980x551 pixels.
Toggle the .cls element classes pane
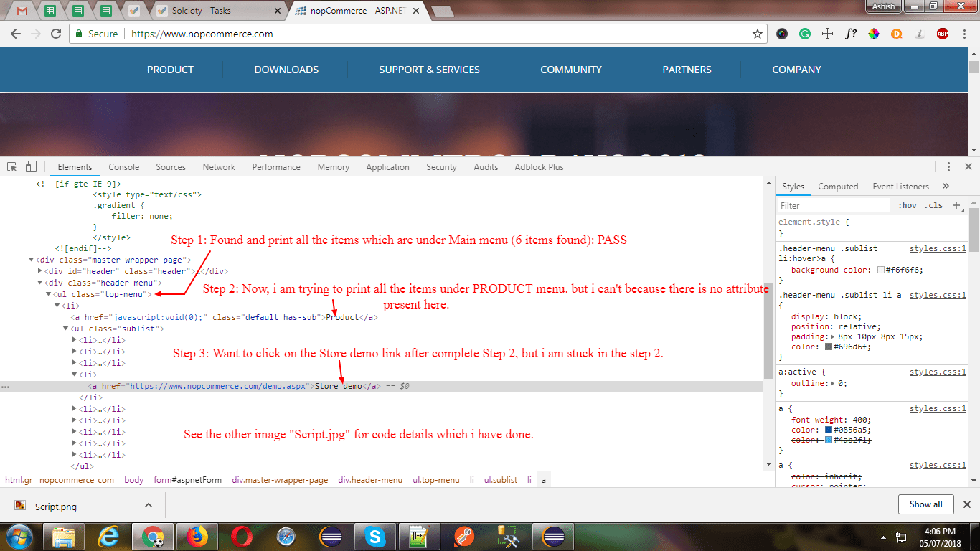[x=933, y=206]
